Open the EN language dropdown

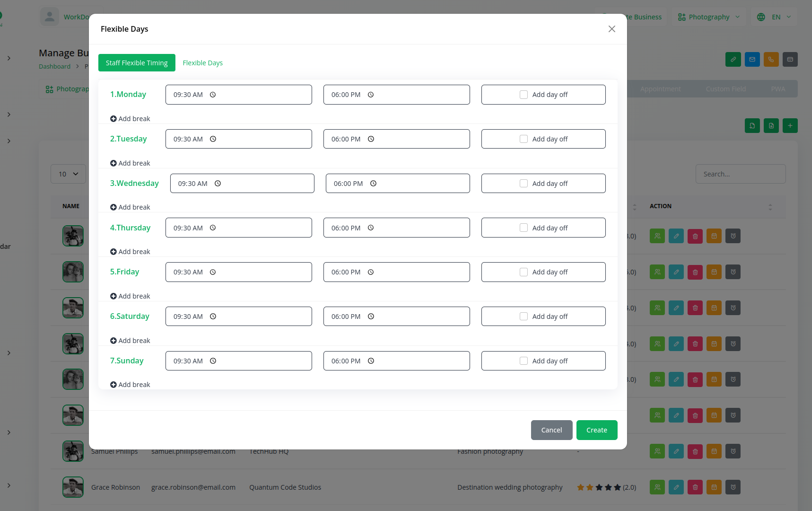tap(774, 17)
